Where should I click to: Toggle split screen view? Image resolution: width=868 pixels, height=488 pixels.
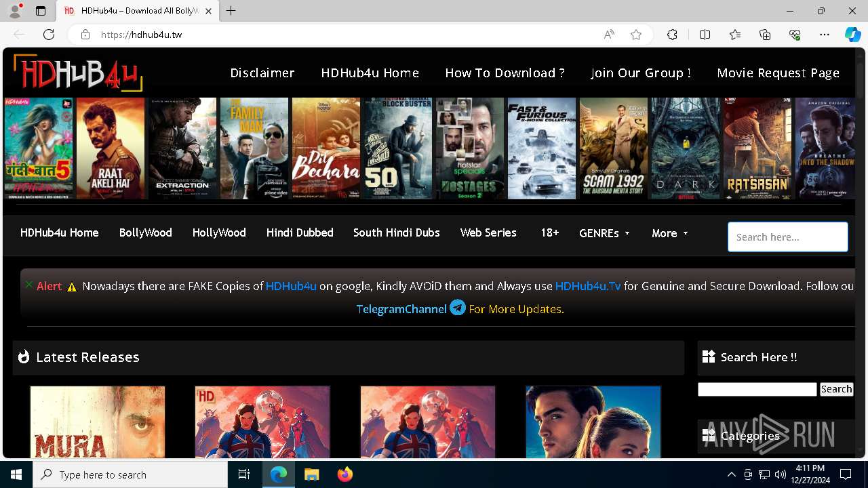coord(705,35)
